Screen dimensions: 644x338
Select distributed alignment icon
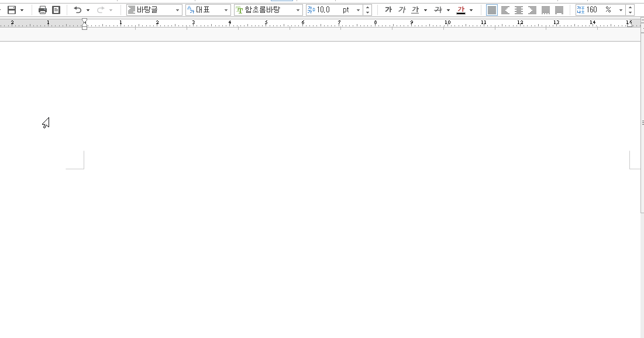pyautogui.click(x=546, y=10)
